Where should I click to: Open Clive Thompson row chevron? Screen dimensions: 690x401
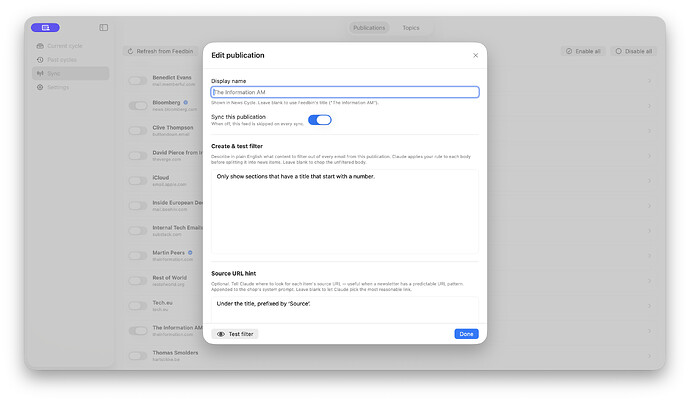tap(650, 131)
